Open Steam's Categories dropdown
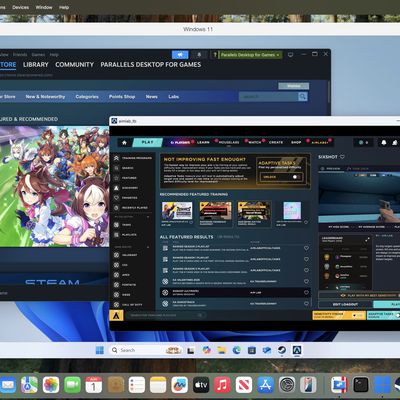 [x=87, y=97]
